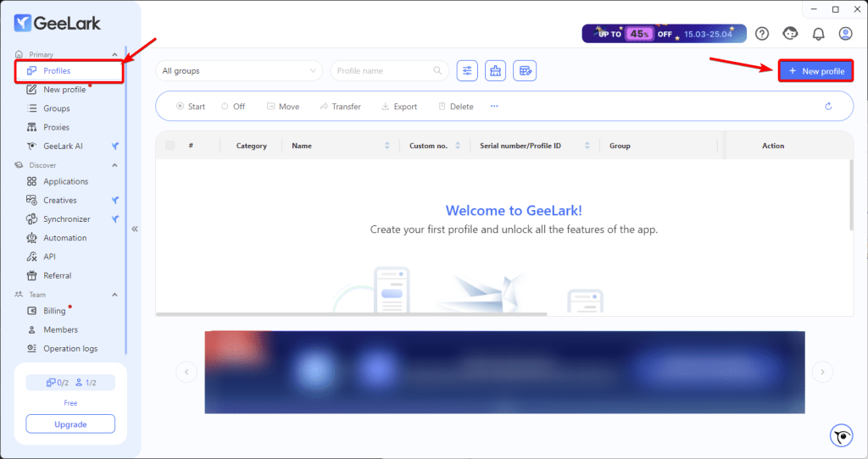Click the GeeLark logo
Image resolution: width=868 pixels, height=459 pixels.
(58, 23)
